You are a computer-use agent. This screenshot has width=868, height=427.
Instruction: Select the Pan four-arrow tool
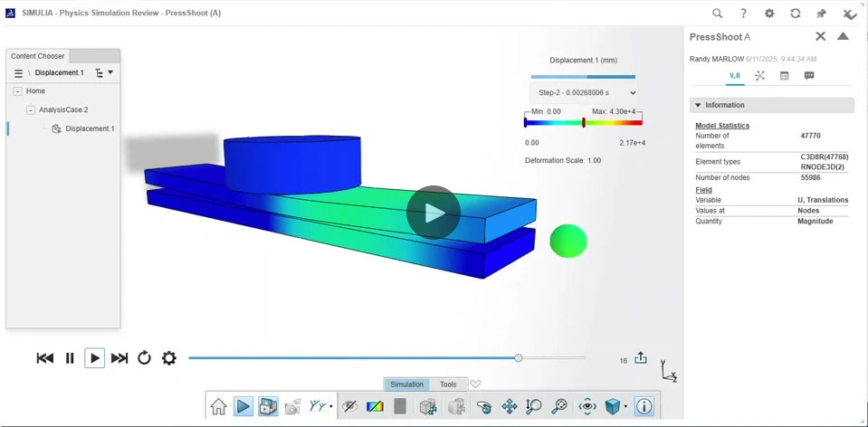pyautogui.click(x=510, y=407)
